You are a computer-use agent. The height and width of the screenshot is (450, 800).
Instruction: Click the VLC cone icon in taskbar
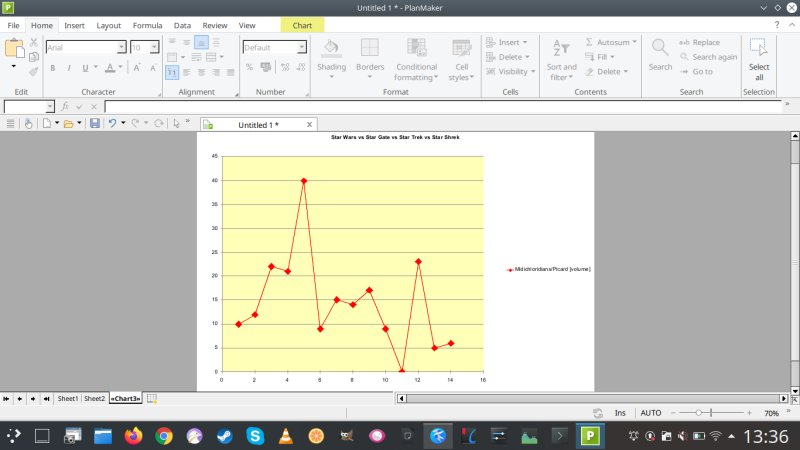[285, 436]
